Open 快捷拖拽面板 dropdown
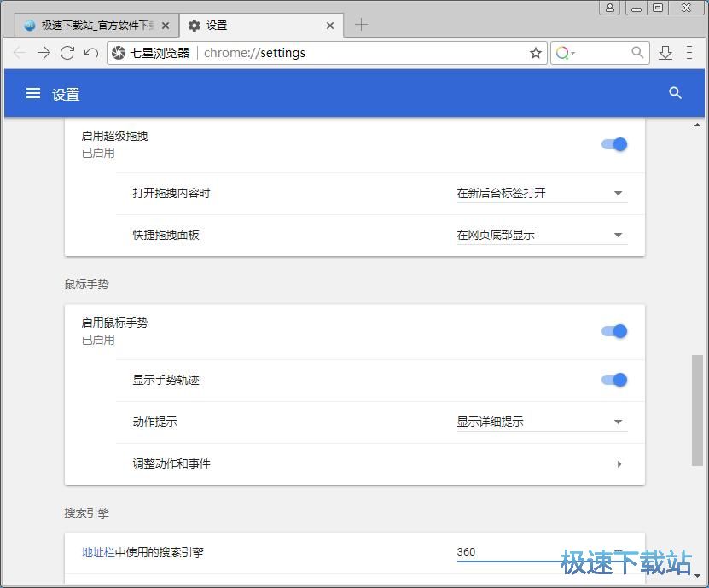 [x=542, y=235]
